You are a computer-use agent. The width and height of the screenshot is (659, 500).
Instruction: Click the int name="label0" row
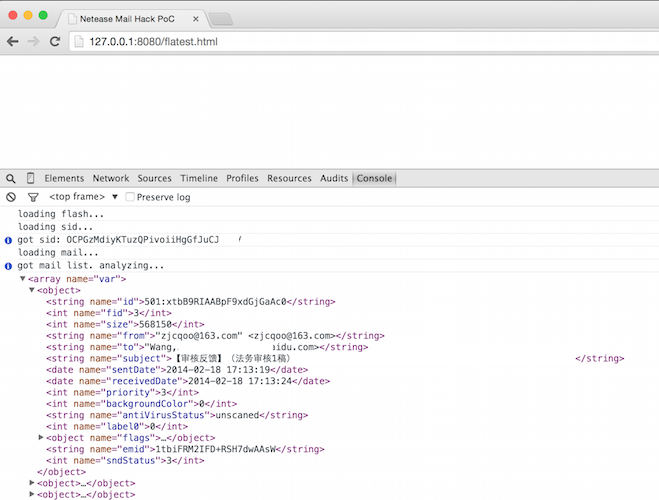click(x=117, y=426)
